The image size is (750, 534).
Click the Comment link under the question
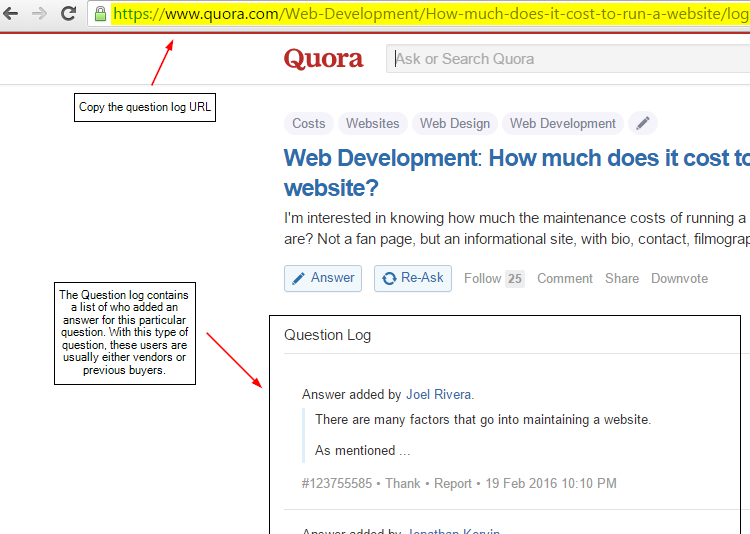click(565, 278)
